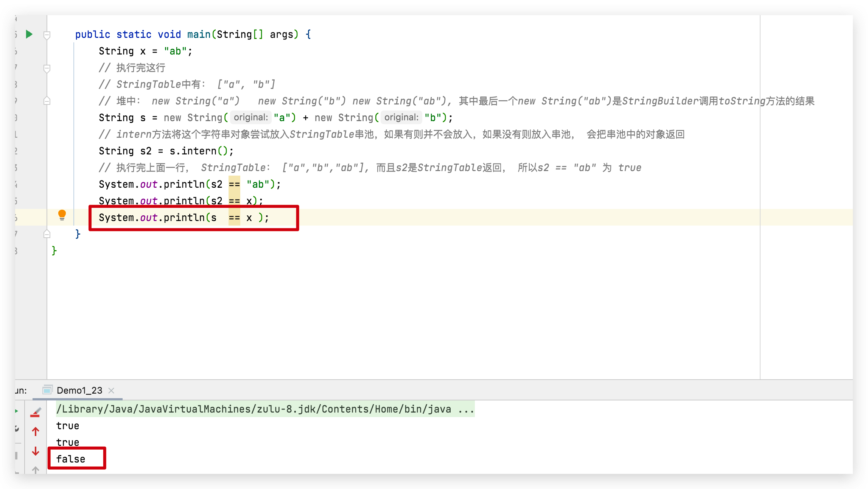Collapse main method using fold marker
Image resolution: width=868 pixels, height=489 pixels.
(x=47, y=35)
